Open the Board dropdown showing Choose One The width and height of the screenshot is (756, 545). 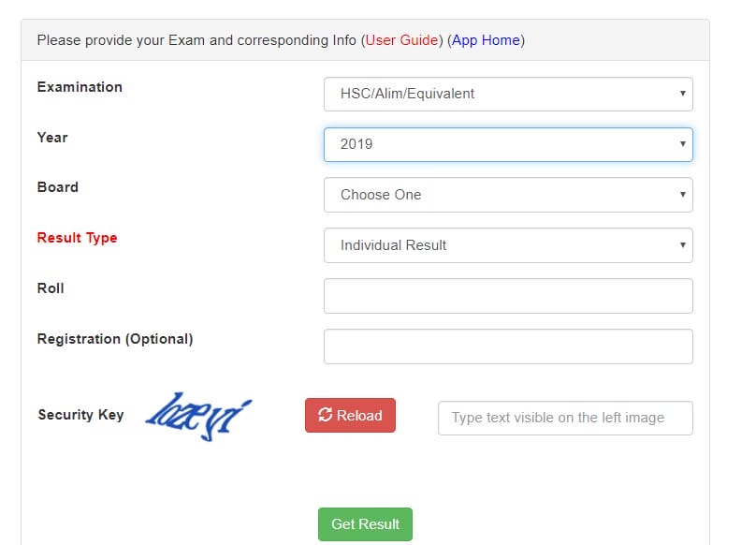coord(508,195)
